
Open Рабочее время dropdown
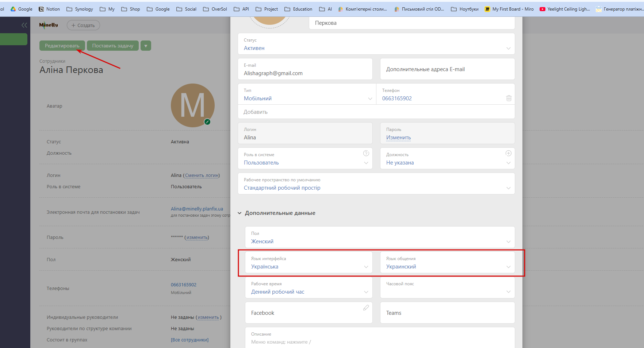click(x=309, y=287)
